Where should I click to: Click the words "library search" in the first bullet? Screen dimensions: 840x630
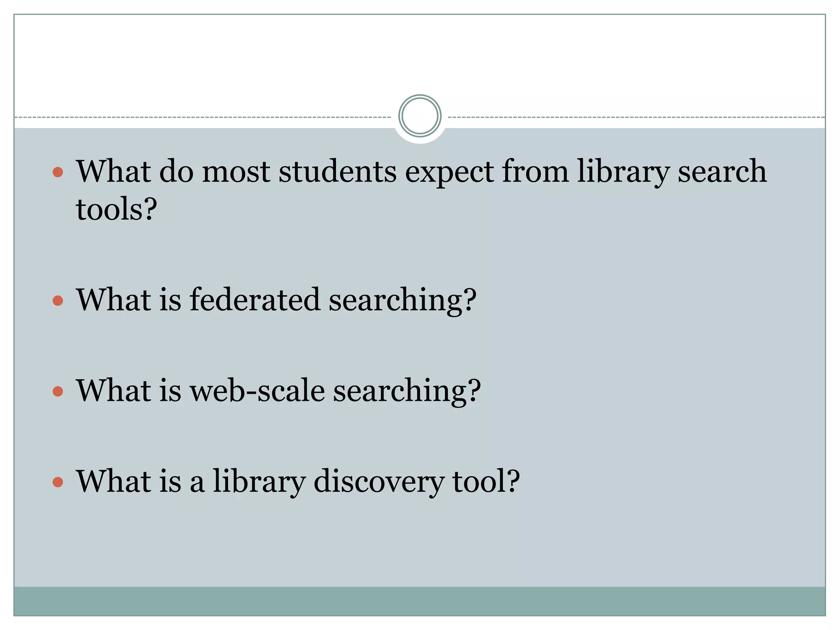pos(671,171)
